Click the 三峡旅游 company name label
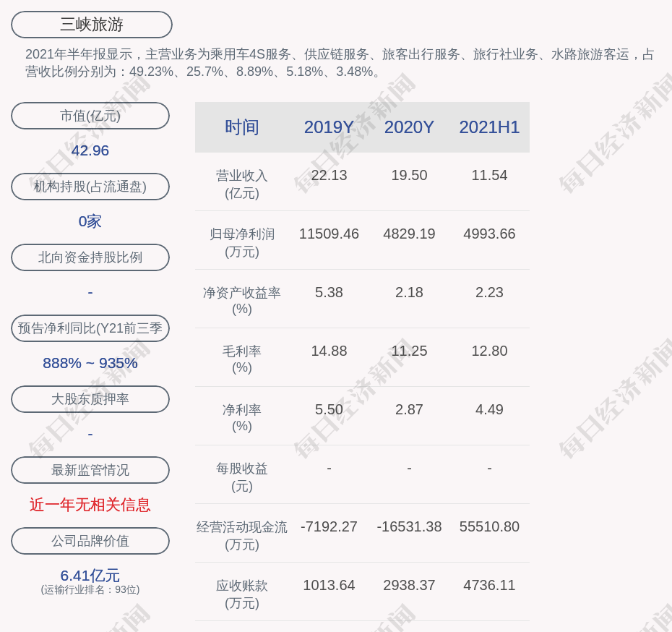The height and width of the screenshot is (632, 672). (x=91, y=25)
